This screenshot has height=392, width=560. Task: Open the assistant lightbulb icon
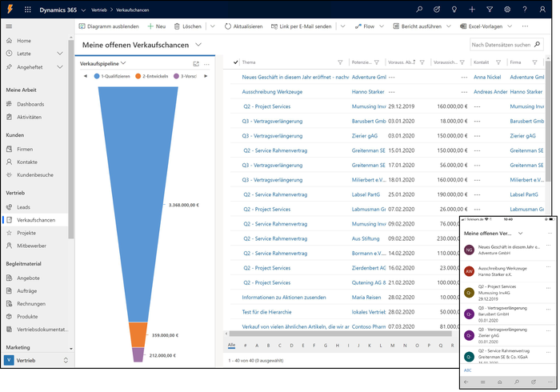point(454,10)
